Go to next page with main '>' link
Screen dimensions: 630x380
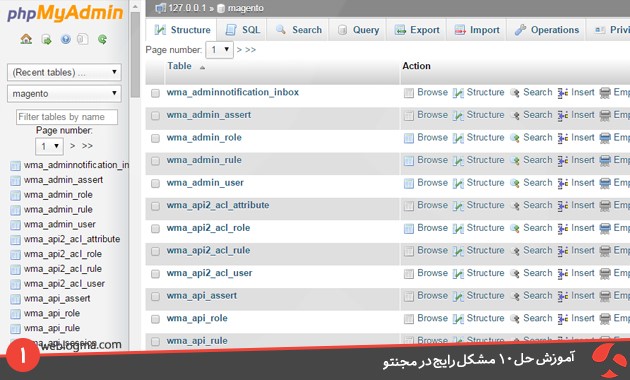pyautogui.click(x=239, y=50)
